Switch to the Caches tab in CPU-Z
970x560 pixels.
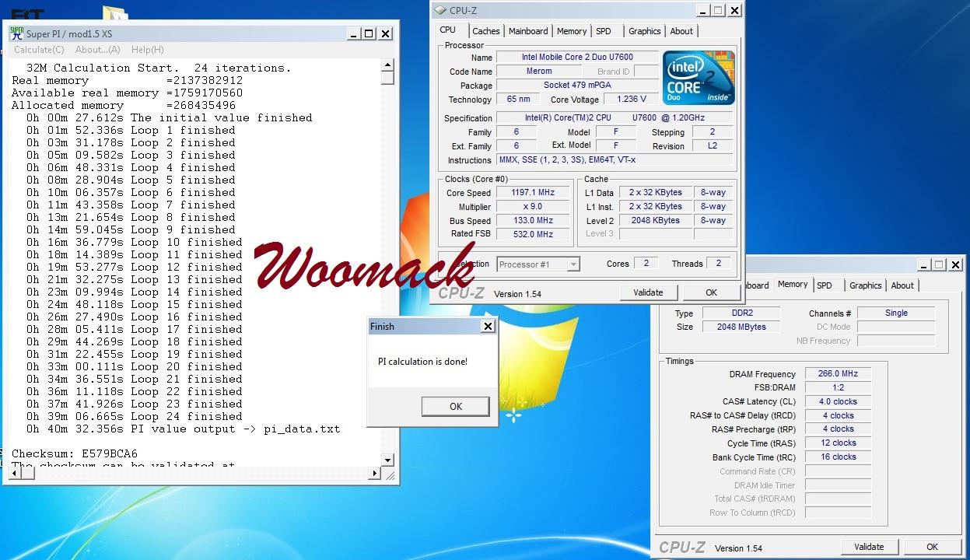click(486, 31)
